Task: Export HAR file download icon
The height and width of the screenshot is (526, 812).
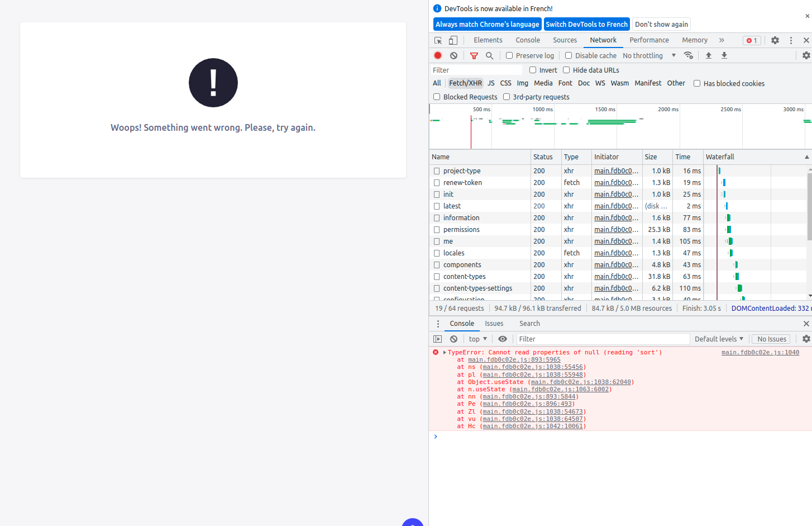Action: 724,55
